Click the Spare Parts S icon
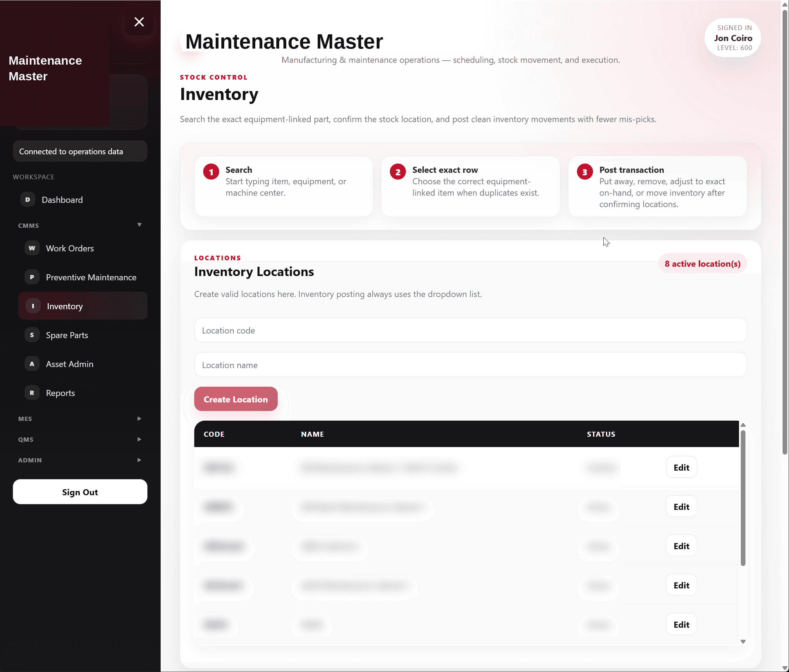The height and width of the screenshot is (672, 789). coord(32,335)
